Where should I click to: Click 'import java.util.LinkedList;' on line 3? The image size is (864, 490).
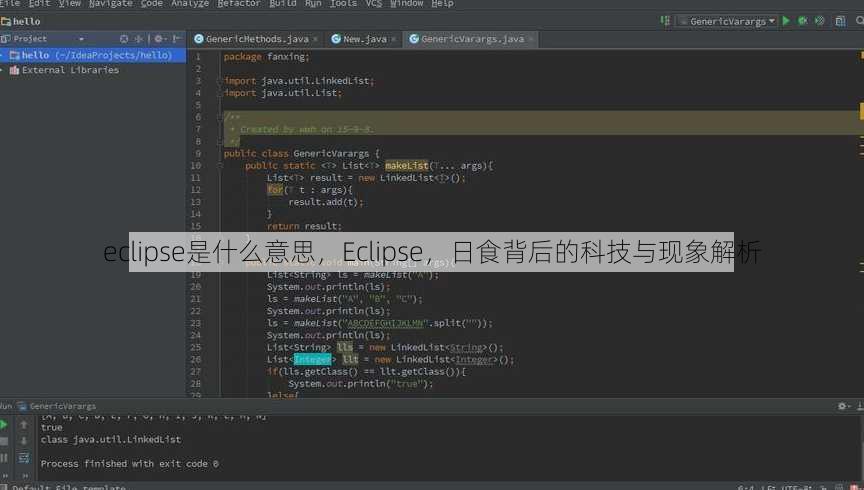click(299, 81)
